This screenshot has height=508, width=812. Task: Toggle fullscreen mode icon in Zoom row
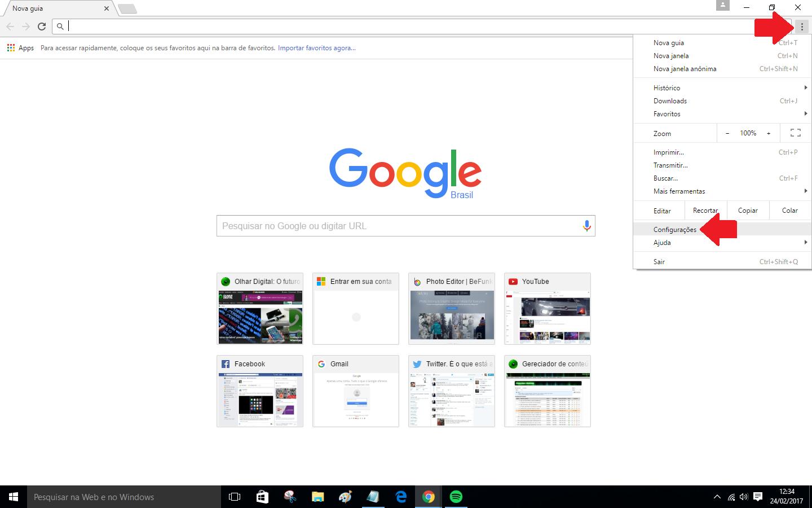[795, 133]
